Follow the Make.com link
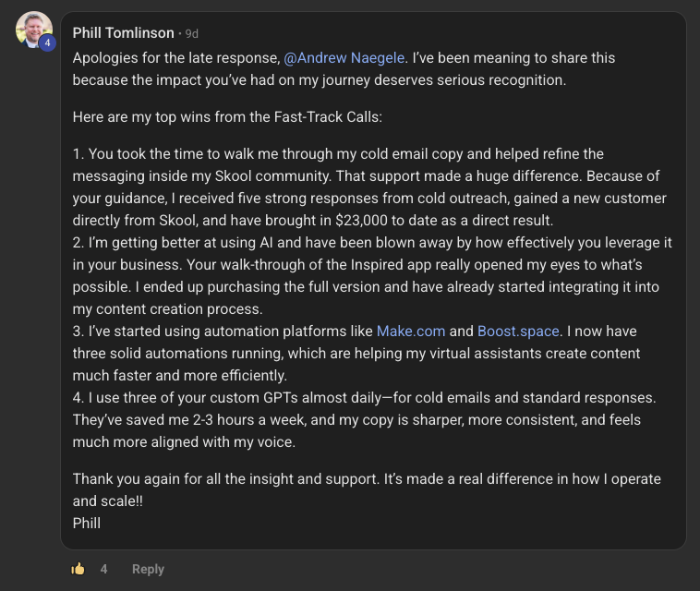The image size is (700, 591). pyautogui.click(x=411, y=331)
